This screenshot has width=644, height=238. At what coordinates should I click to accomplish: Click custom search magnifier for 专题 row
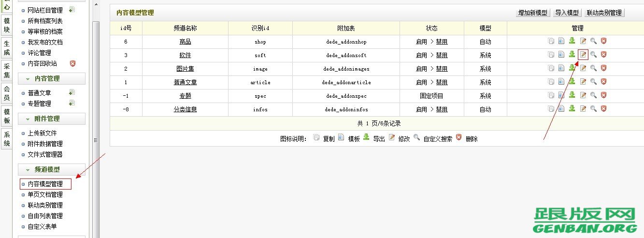593,95
